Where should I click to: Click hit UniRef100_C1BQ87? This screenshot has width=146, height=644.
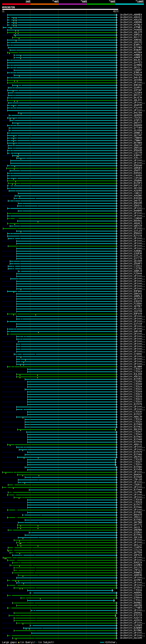point(131,70)
